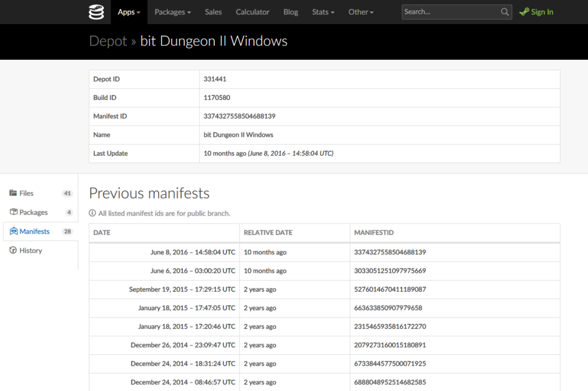Click Manifest ID value in the depot info table

point(239,116)
